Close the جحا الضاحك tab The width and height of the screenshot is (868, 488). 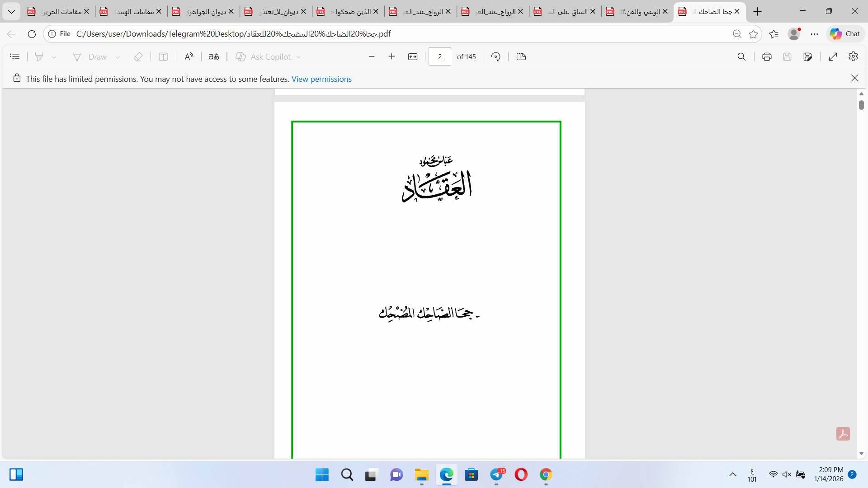(x=737, y=12)
